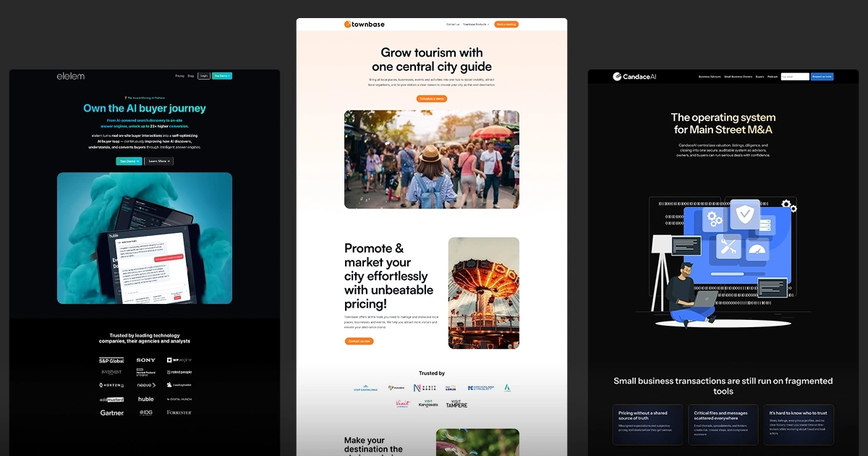Go to Small Business Owners nav item
The image size is (868, 456).
point(739,77)
